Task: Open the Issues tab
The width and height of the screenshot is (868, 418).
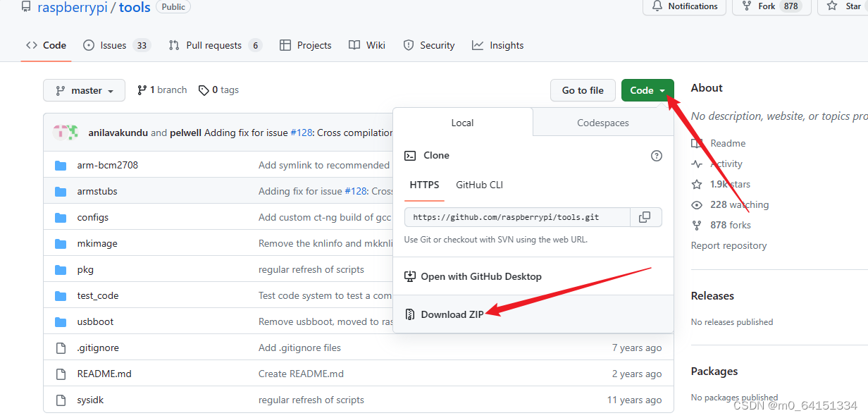Action: (116, 45)
